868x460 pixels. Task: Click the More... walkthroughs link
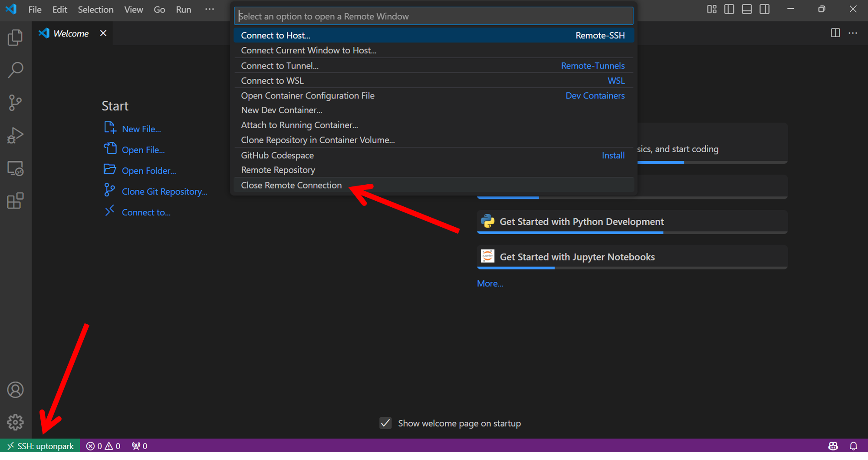(490, 284)
